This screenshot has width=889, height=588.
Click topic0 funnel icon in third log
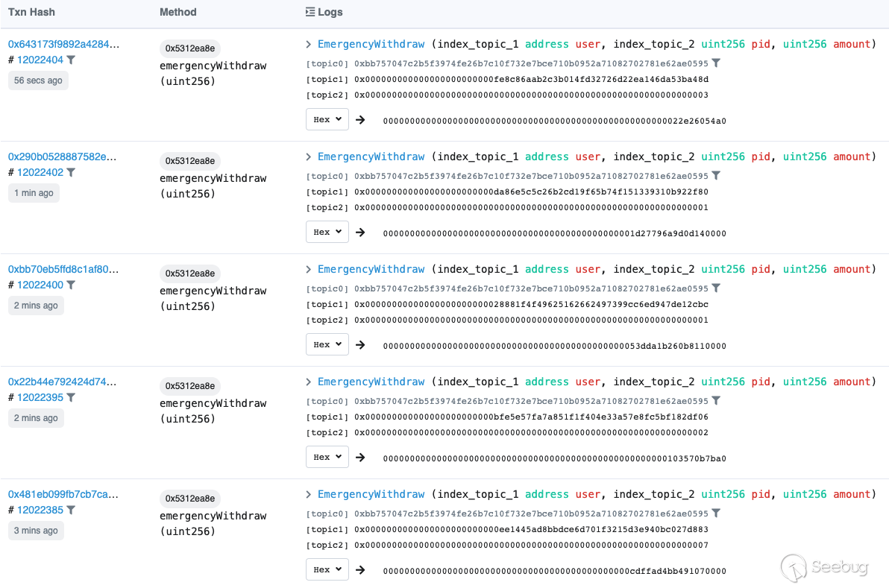coord(716,288)
